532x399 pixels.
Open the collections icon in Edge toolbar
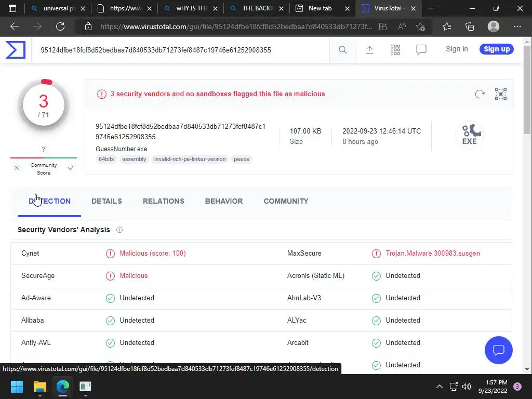470,26
